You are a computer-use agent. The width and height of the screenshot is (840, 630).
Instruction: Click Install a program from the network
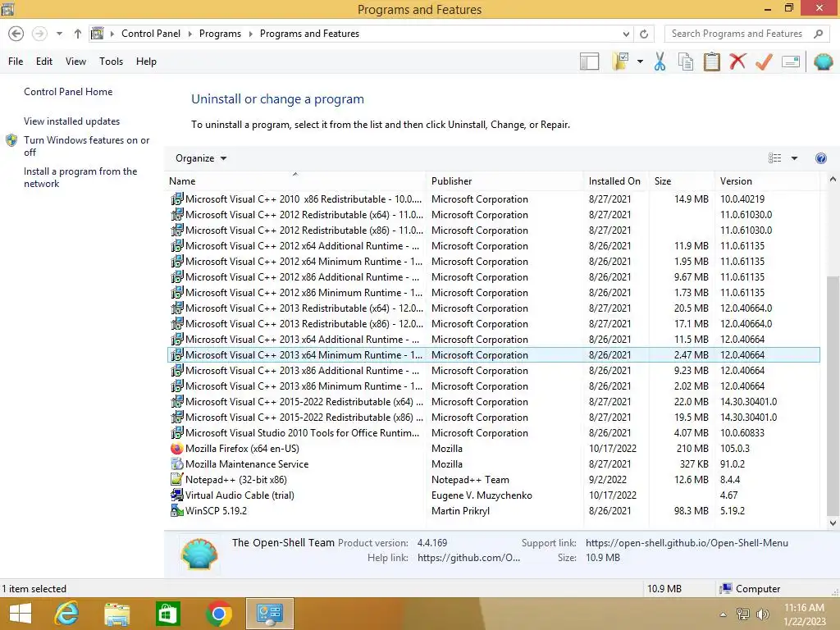(80, 177)
